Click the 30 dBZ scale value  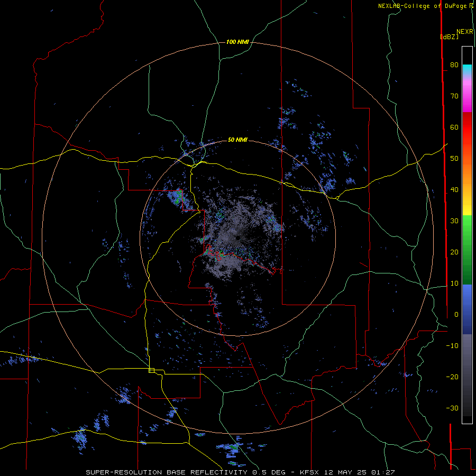[454, 221]
